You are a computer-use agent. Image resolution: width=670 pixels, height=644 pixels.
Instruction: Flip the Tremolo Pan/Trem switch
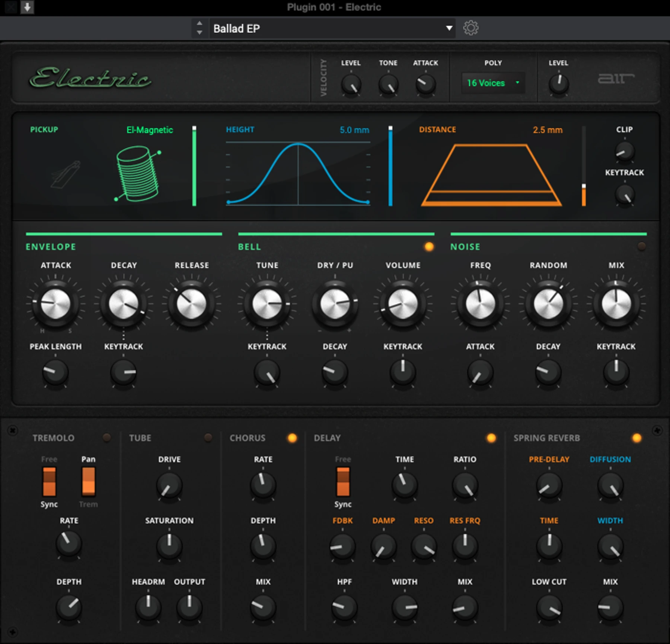(88, 482)
